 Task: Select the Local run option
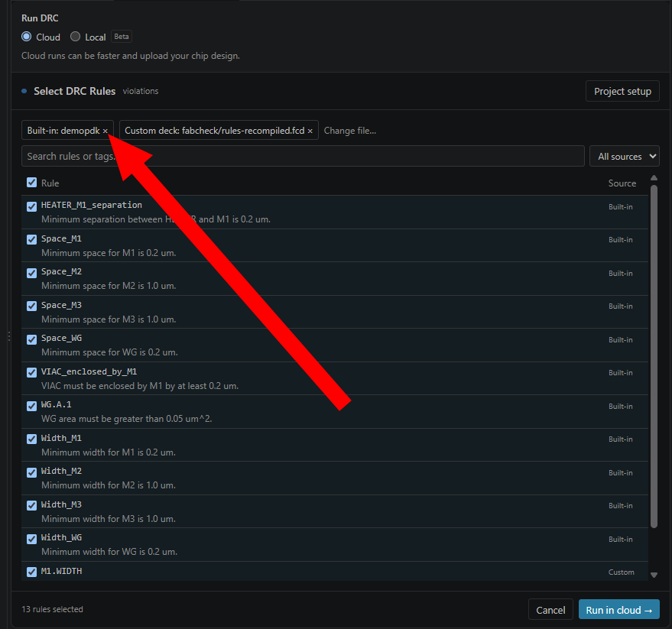75,37
